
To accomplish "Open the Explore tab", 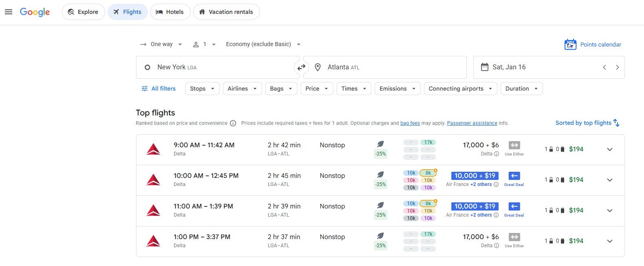I will [x=83, y=12].
